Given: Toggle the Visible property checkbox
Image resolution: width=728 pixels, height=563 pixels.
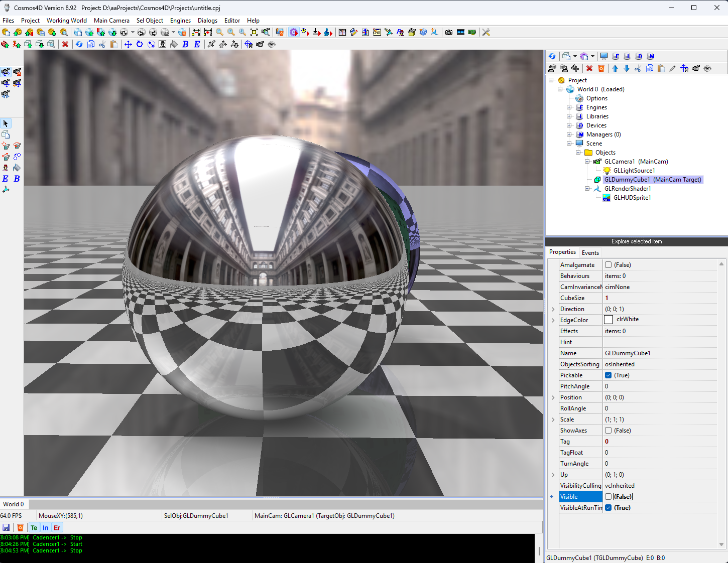Looking at the screenshot, I should pos(608,497).
